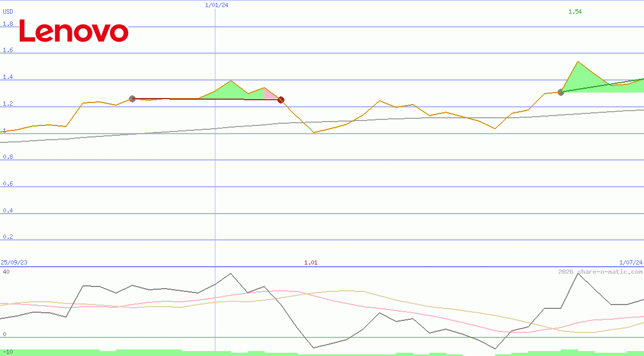Click the 1/07/24 end date

tap(631, 262)
